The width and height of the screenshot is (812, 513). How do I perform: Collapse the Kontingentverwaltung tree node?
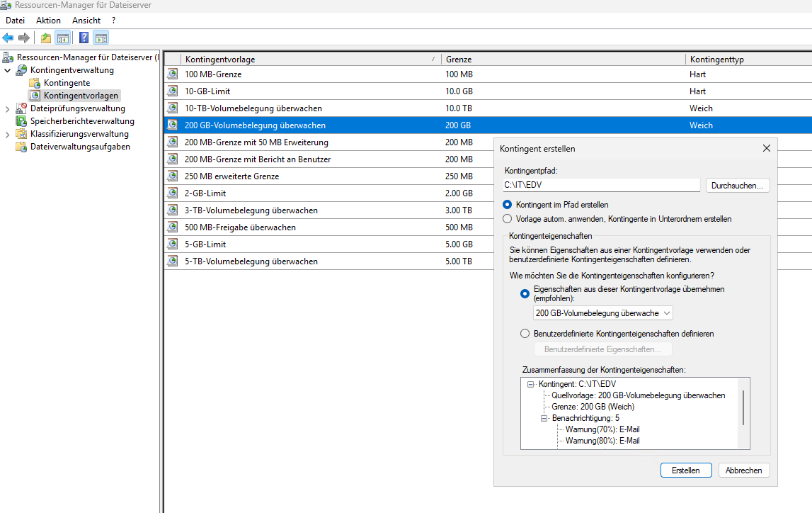click(8, 70)
